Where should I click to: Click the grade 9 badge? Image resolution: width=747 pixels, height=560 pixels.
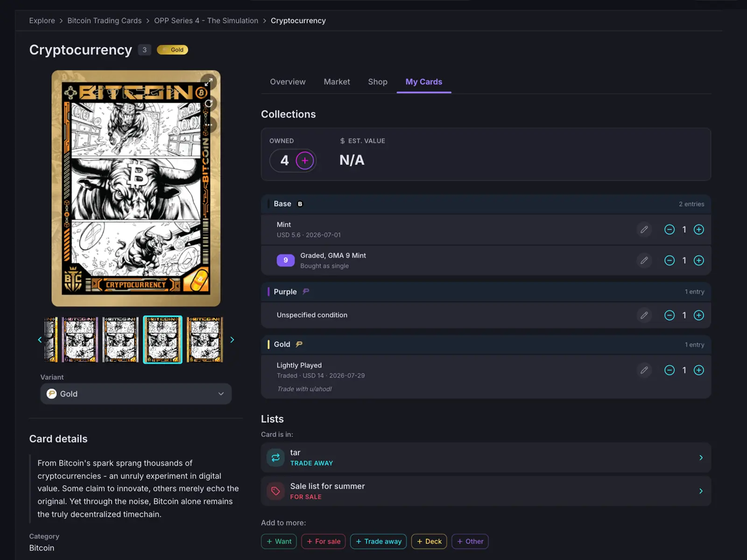tap(286, 260)
